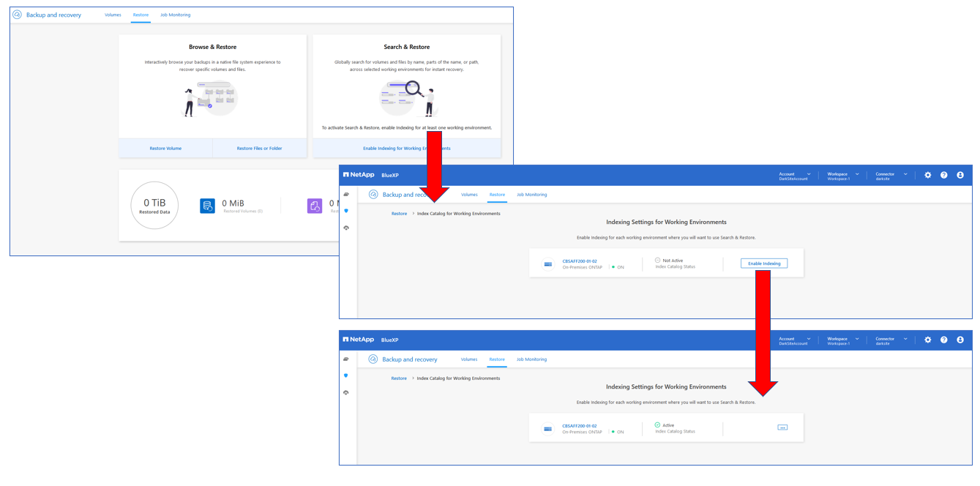Image resolution: width=980 pixels, height=486 pixels.
Task: Click the blue Restored Volumes icon
Action: click(x=207, y=206)
